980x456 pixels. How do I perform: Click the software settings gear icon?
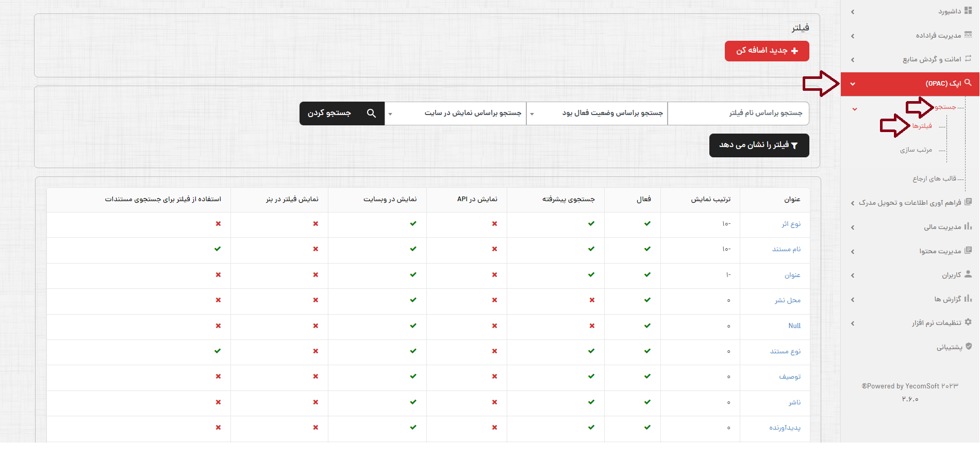968,322
